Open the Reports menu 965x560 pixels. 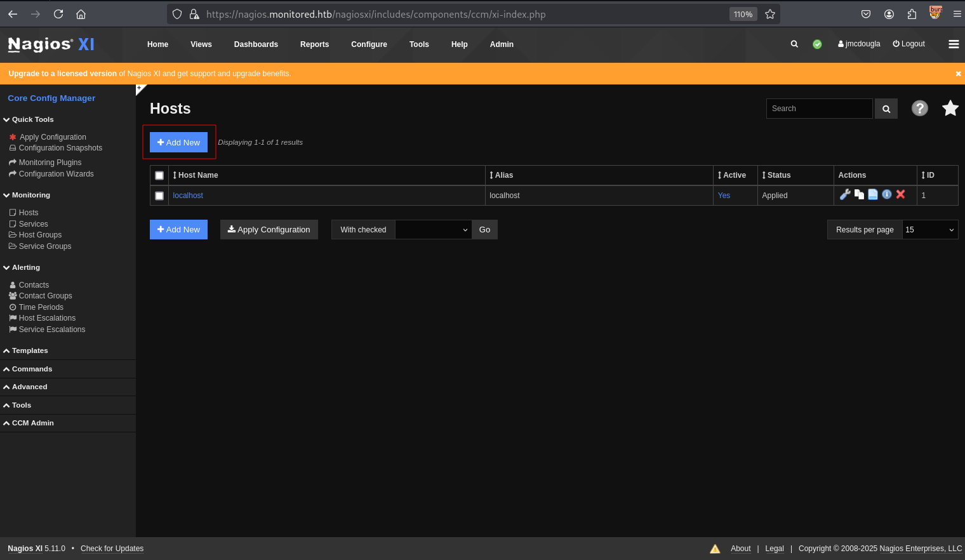314,44
